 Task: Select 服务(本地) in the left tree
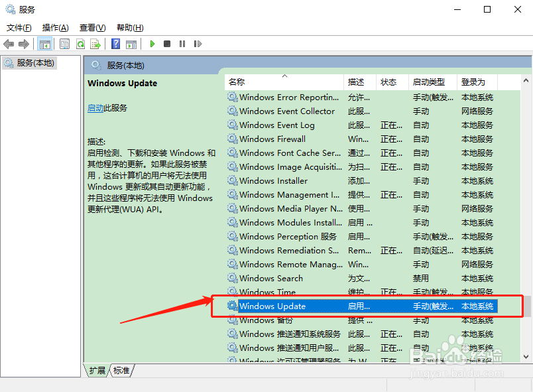click(x=29, y=63)
